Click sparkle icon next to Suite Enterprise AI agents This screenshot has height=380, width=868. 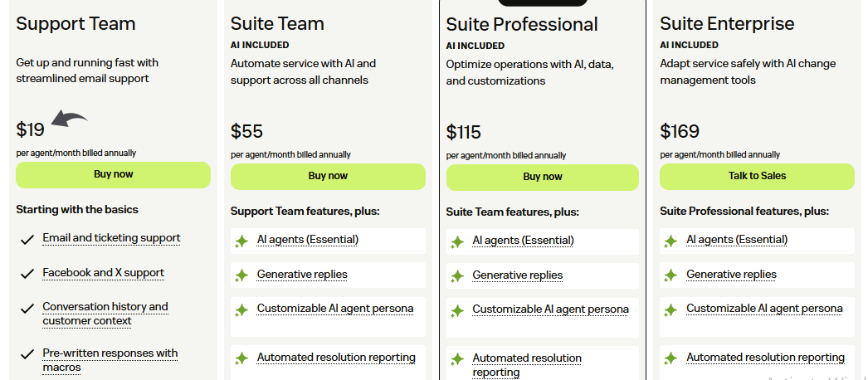[x=671, y=241]
